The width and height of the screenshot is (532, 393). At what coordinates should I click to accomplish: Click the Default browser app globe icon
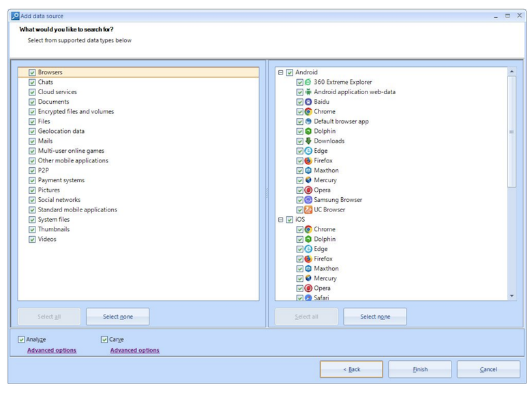point(308,121)
